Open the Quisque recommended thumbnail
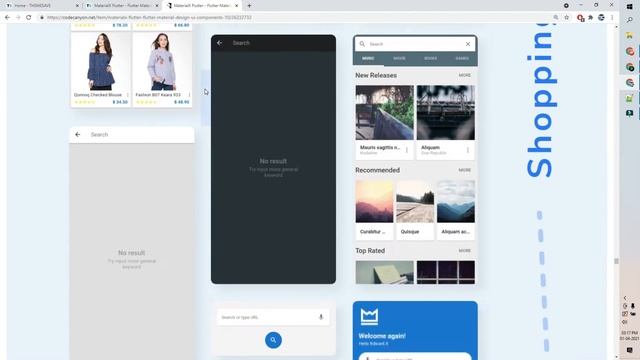The width and height of the screenshot is (640, 360). coord(415,202)
